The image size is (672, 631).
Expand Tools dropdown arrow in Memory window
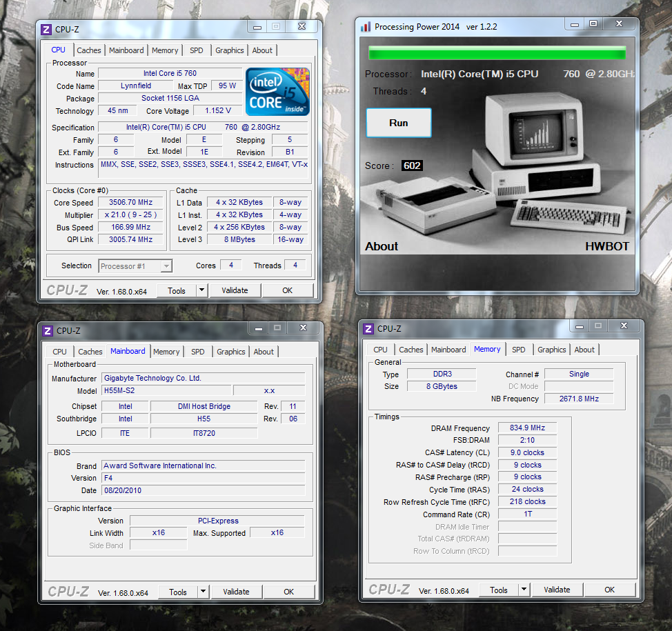click(524, 590)
